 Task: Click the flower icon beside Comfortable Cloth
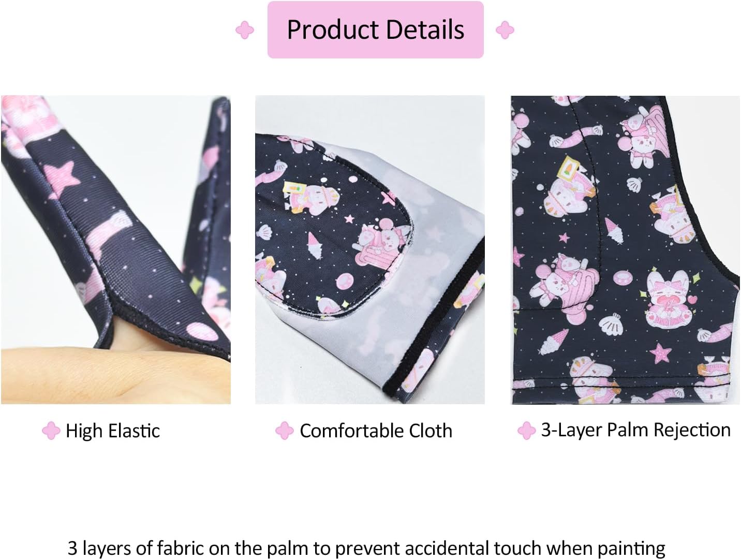285,431
